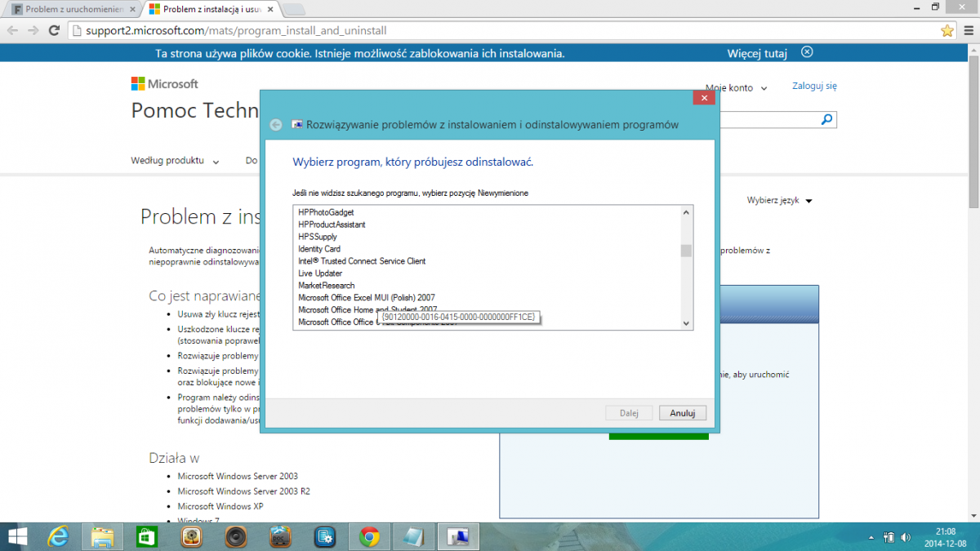Expand the 'Moje konto' dropdown

737,87
